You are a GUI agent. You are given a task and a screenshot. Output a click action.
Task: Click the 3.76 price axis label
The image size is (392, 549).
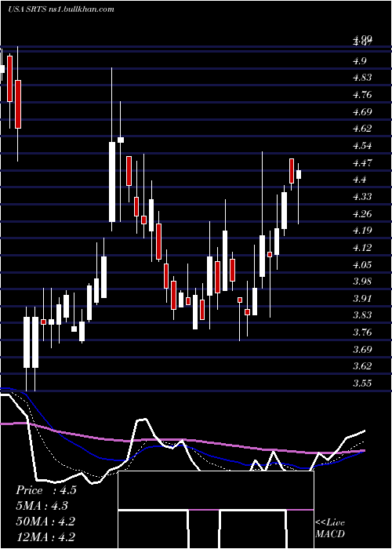362,332
